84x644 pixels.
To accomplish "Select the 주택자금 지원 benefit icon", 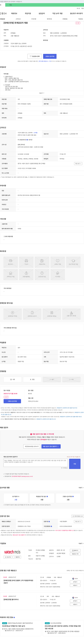I will click(10, 275).
